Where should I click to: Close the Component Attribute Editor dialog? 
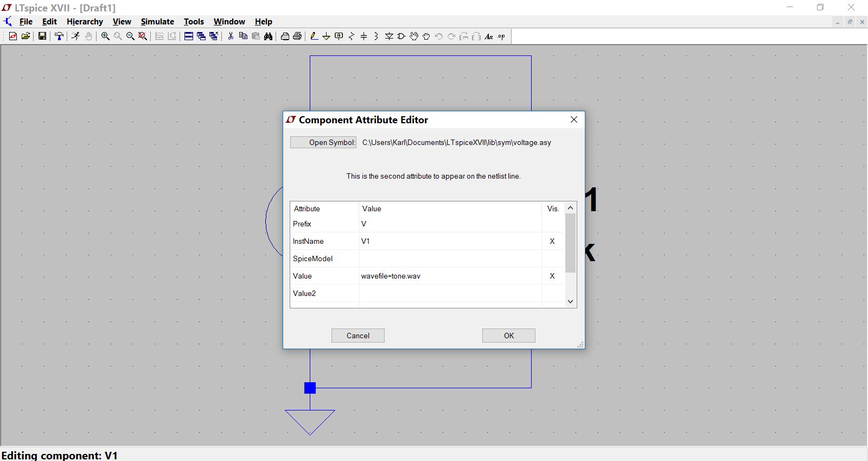click(574, 119)
